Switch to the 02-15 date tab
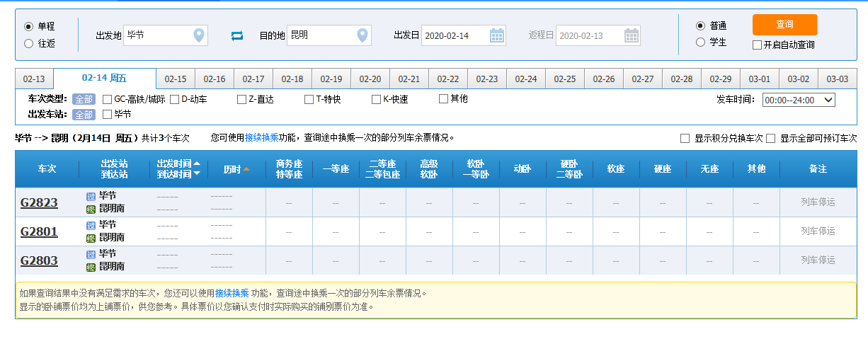The width and height of the screenshot is (868, 356). [x=176, y=79]
